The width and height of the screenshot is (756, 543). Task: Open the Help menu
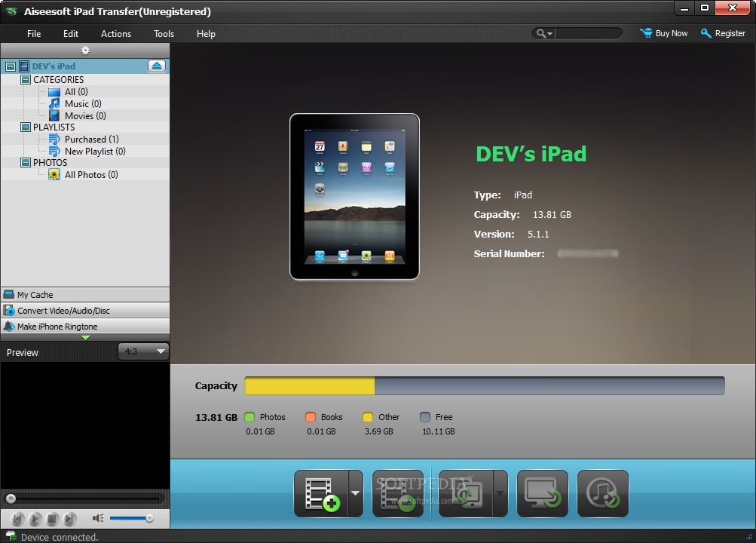206,34
